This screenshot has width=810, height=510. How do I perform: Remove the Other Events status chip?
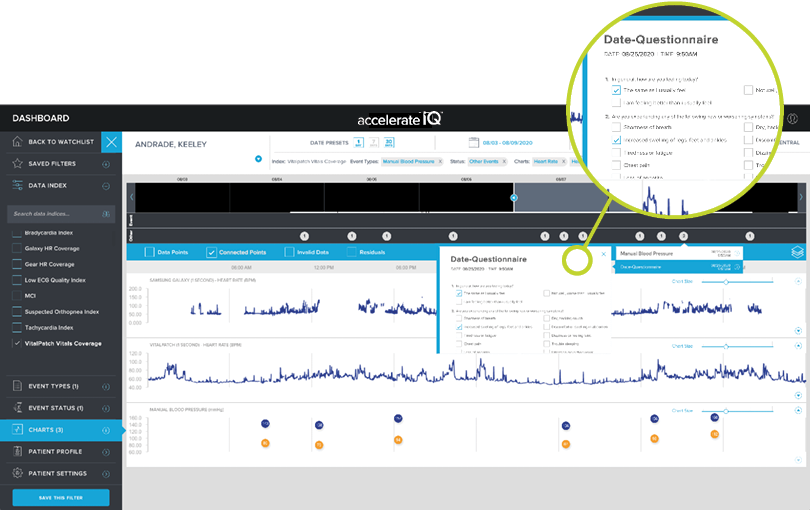[x=504, y=162]
